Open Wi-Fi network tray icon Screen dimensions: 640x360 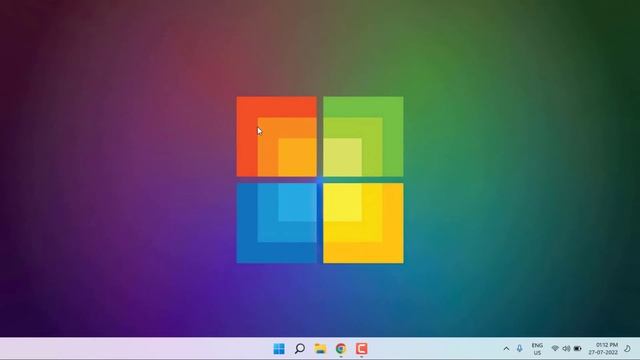555,349
